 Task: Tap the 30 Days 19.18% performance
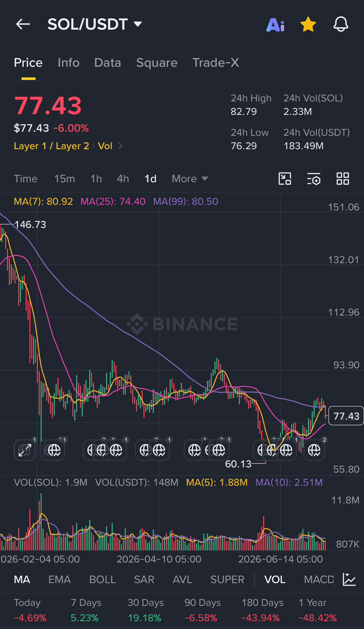coord(146,610)
